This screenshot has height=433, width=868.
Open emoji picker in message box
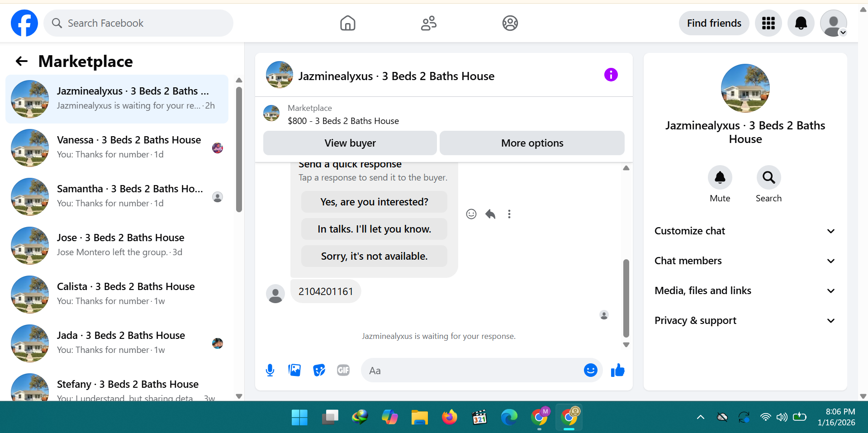590,371
